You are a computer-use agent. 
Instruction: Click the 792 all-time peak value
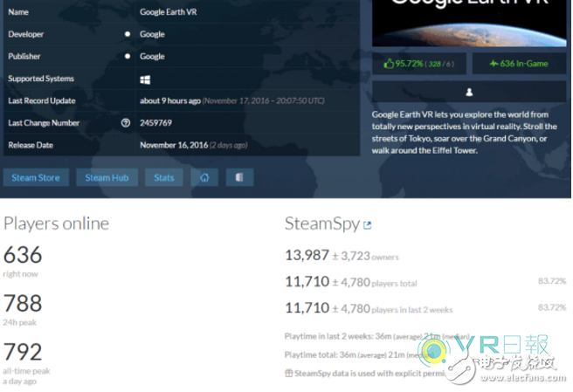click(x=23, y=351)
